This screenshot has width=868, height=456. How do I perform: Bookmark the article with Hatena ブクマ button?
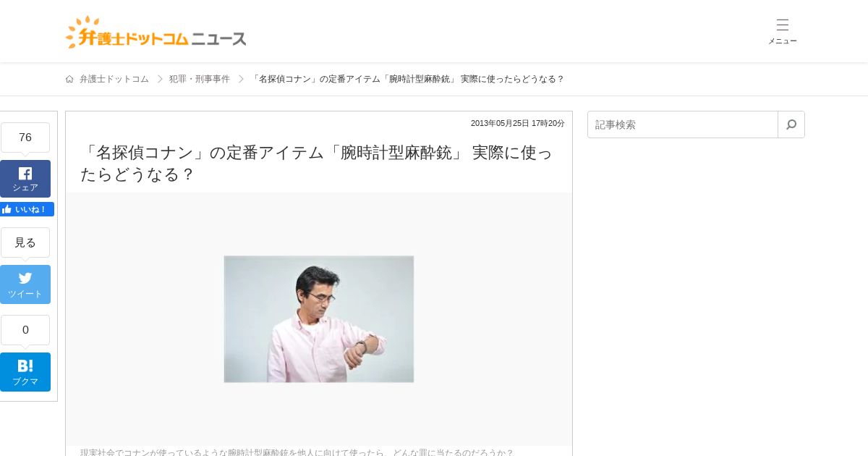click(x=25, y=372)
